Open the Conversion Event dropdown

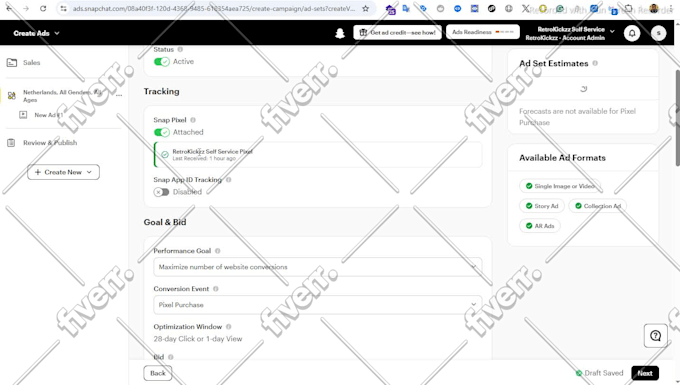[x=317, y=305]
